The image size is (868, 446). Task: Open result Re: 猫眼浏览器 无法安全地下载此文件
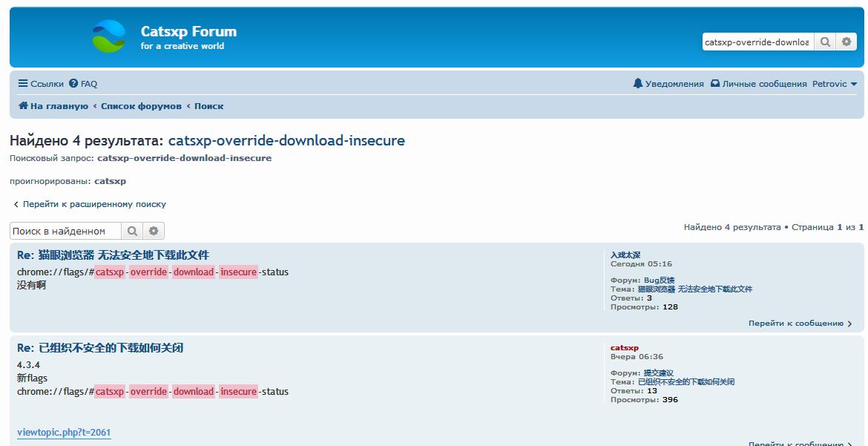pos(113,255)
